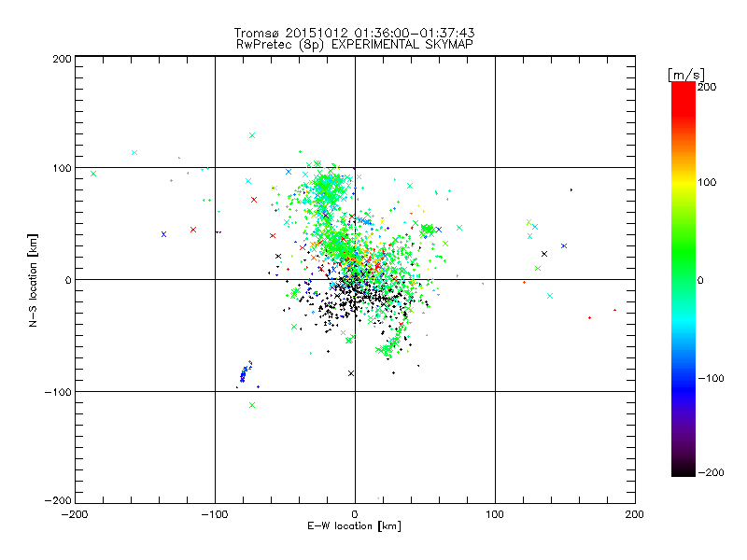Click the y-axis tick label '-100'

[58, 392]
